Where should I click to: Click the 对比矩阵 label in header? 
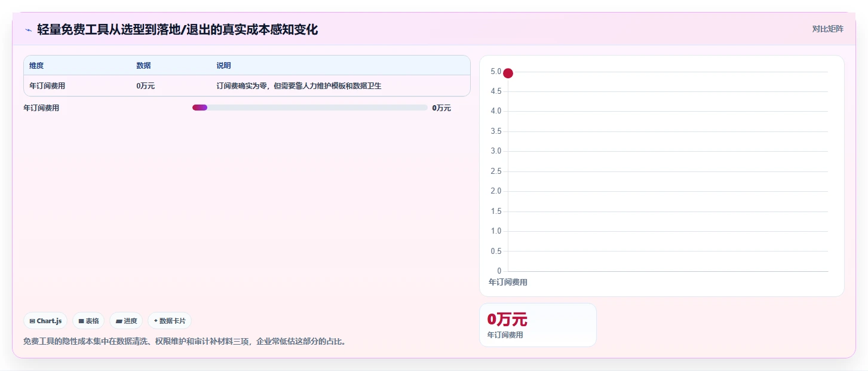tap(827, 29)
